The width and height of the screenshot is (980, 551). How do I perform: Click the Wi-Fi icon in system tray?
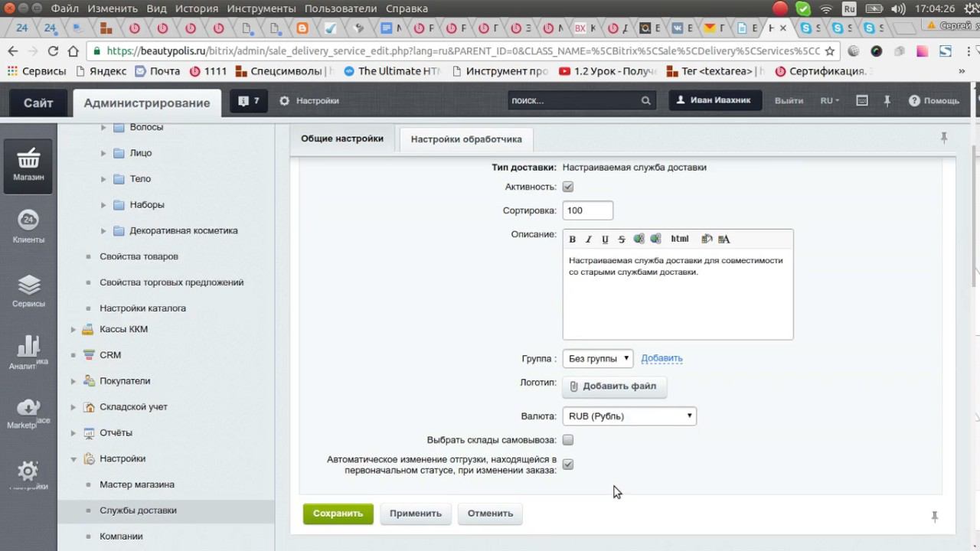point(826,8)
